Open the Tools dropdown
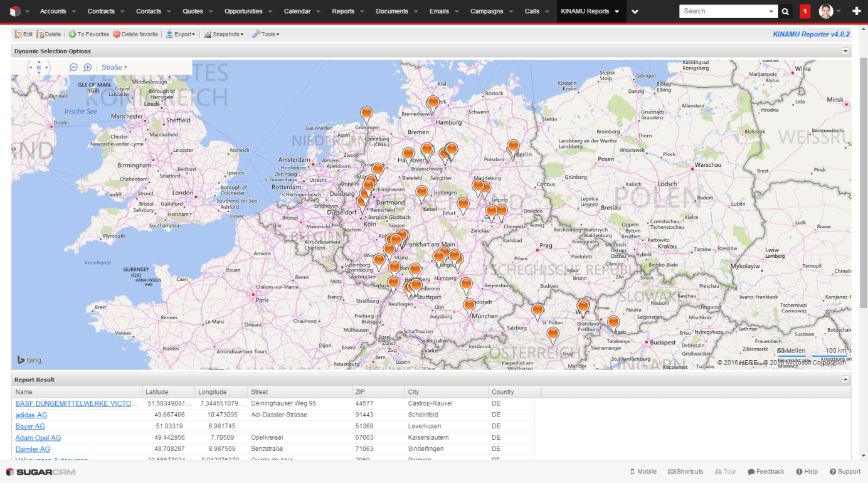The image size is (868, 483). pos(266,34)
